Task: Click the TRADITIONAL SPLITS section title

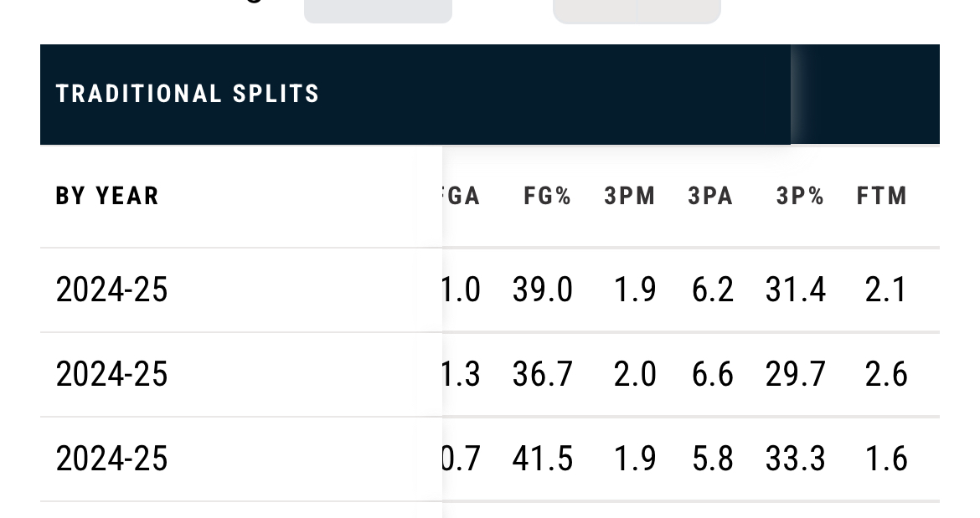Action: pyautogui.click(x=188, y=94)
